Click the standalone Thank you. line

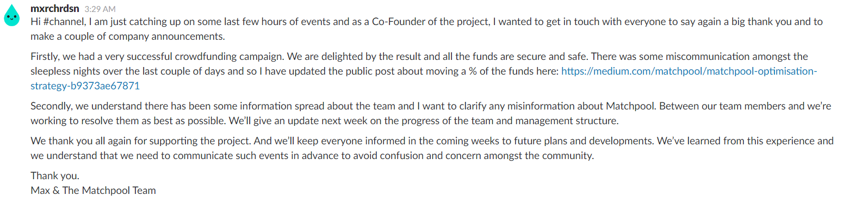click(x=55, y=176)
